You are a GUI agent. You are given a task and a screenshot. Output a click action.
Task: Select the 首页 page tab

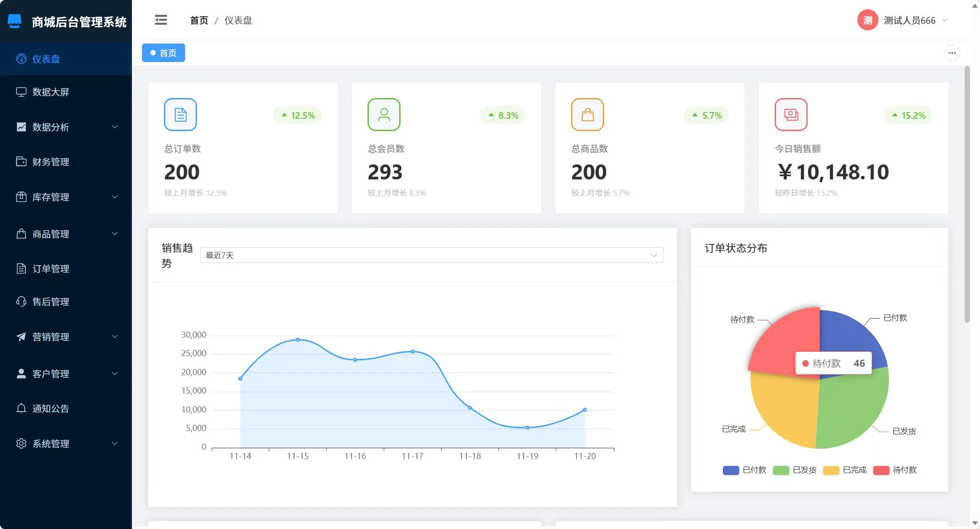(164, 53)
